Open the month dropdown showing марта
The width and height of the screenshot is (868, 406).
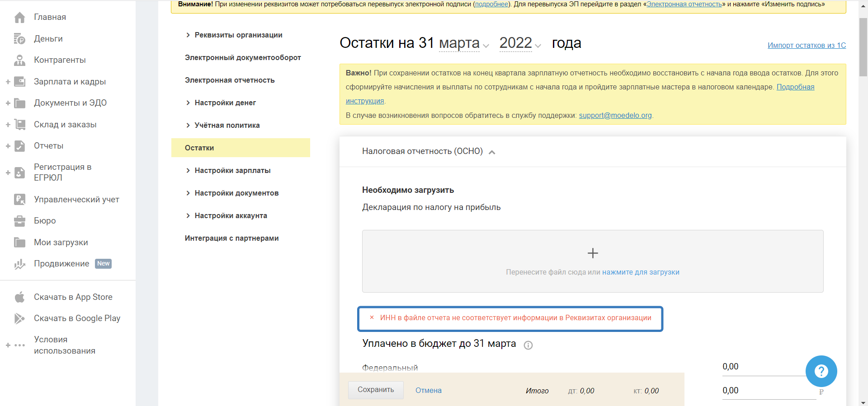point(464,44)
